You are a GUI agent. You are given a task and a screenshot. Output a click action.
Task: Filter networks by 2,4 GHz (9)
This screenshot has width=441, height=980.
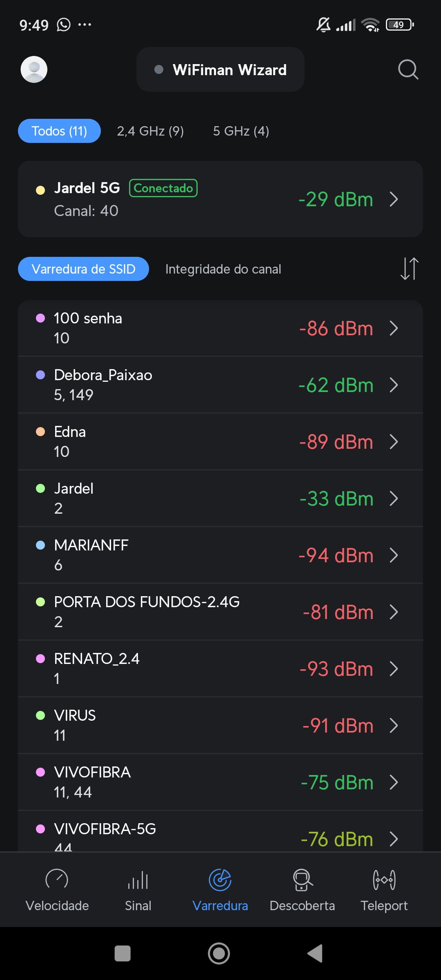pyautogui.click(x=150, y=131)
